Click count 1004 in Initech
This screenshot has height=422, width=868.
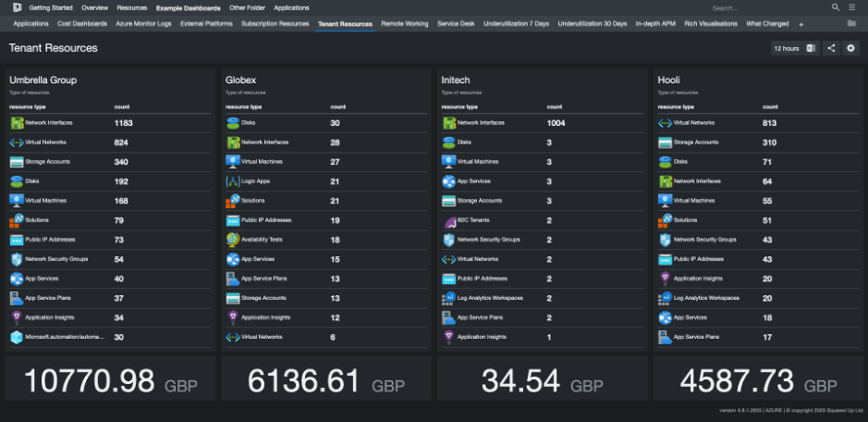(556, 123)
